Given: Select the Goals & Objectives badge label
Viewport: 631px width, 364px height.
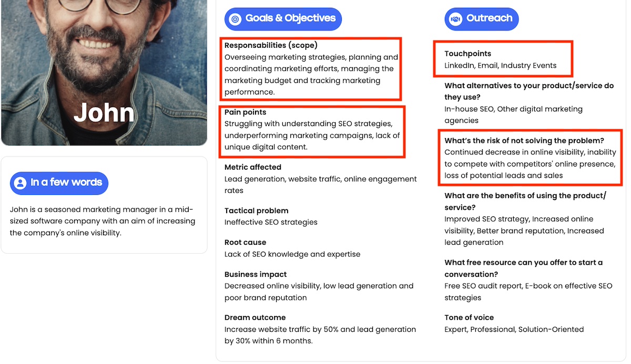Looking at the screenshot, I should 290,18.
